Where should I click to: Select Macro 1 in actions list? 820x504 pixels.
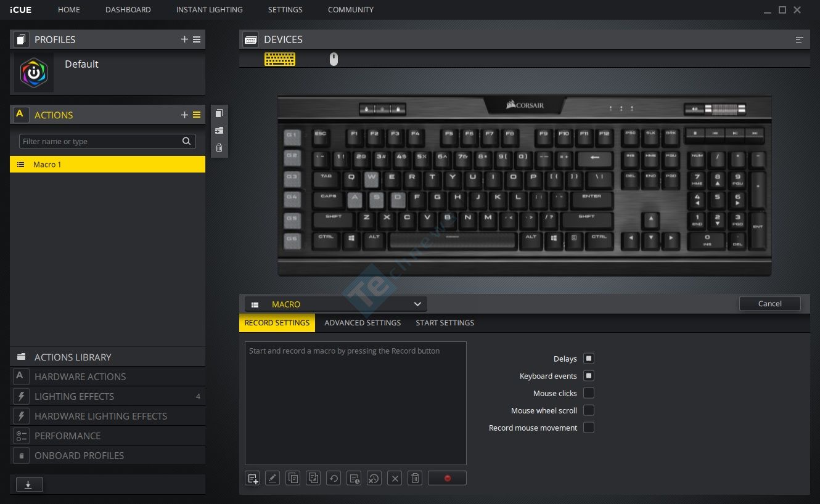coord(108,165)
